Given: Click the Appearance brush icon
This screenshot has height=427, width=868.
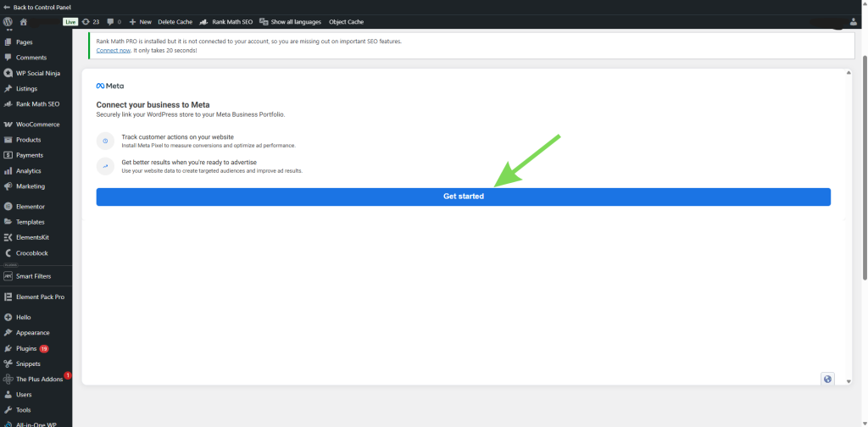Looking at the screenshot, I should click(8, 333).
